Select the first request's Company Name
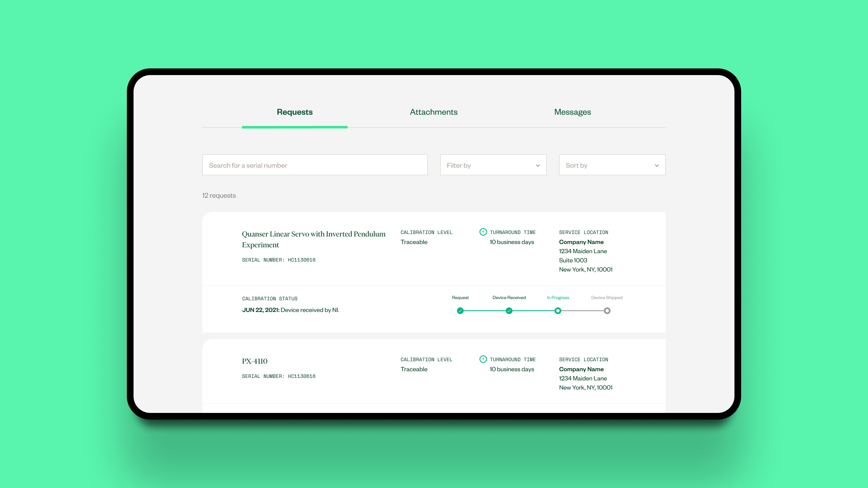 point(581,242)
